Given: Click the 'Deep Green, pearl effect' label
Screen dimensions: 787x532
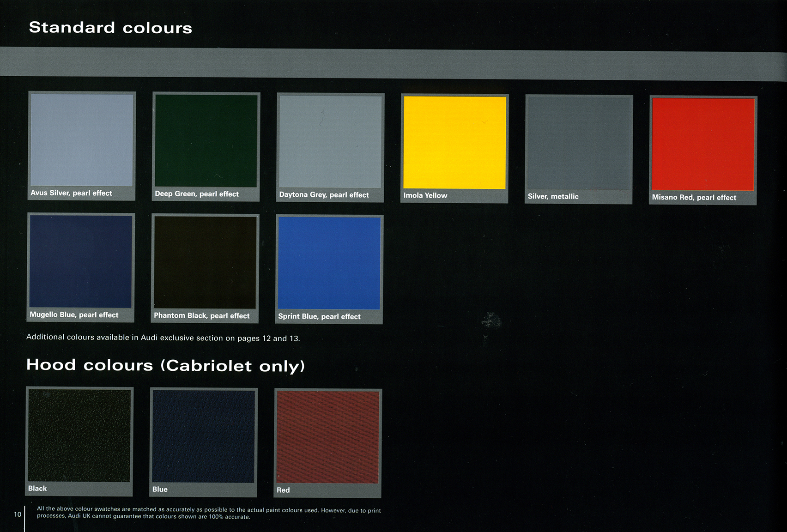Looking at the screenshot, I should pos(197,194).
